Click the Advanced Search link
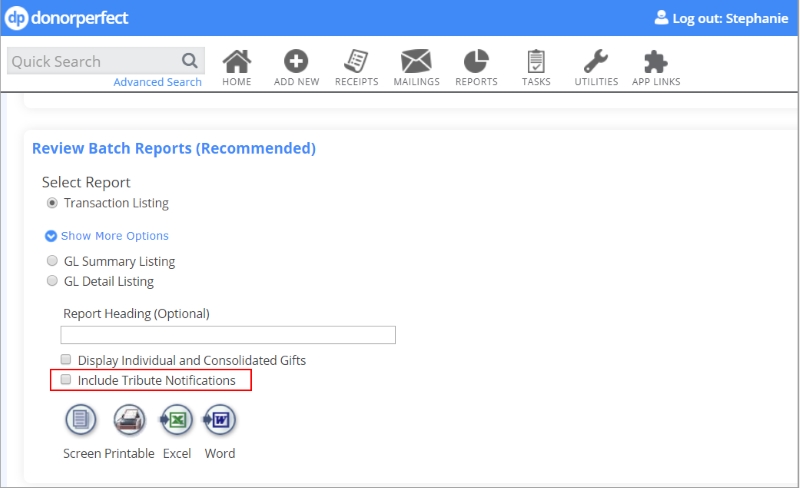Image resolution: width=800 pixels, height=488 pixels. pos(158,82)
